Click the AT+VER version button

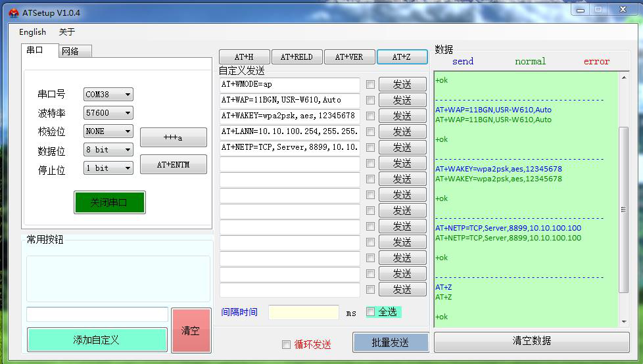[x=349, y=57]
